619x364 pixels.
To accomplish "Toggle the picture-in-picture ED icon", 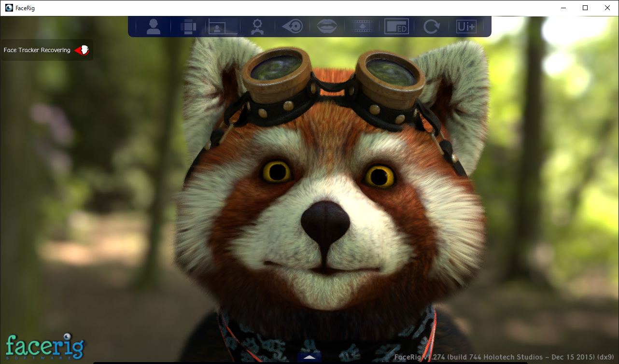I will (x=396, y=27).
